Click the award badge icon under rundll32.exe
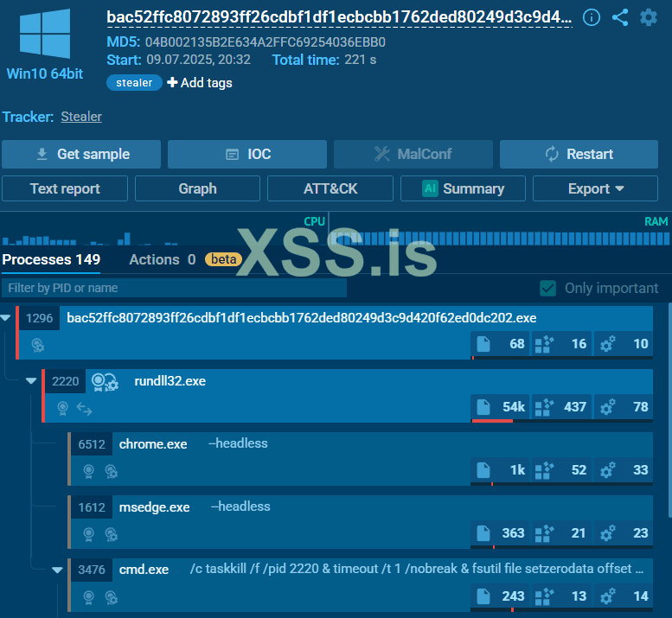This screenshot has width=672, height=618. tap(62, 409)
